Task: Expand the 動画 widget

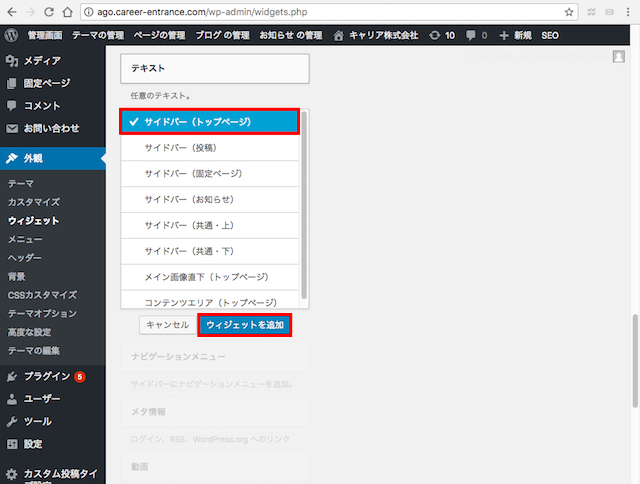Action: 215,467
